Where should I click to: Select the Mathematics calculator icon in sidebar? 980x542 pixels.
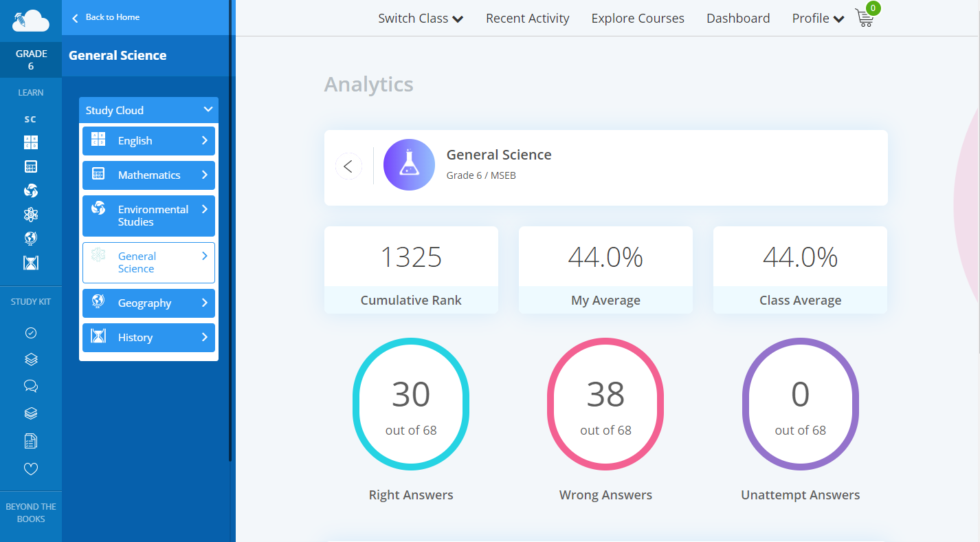31,166
